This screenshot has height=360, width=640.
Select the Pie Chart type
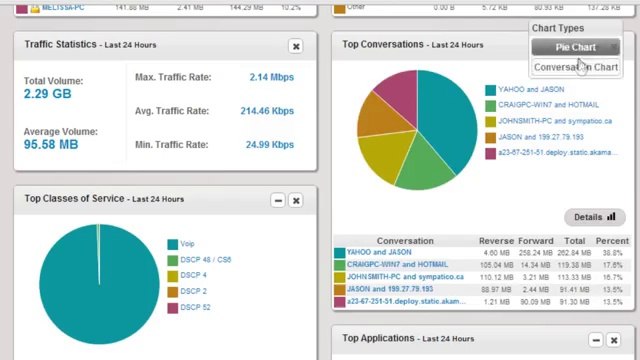tap(576, 47)
